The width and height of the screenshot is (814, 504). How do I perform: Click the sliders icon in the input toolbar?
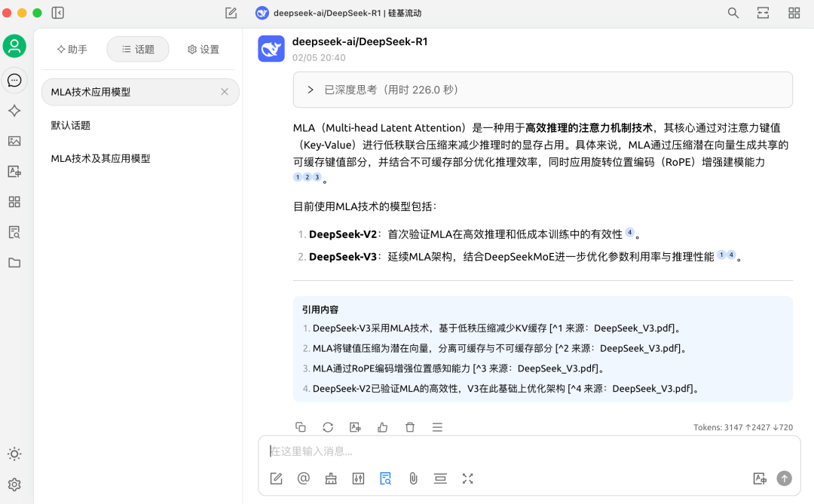pyautogui.click(x=358, y=478)
